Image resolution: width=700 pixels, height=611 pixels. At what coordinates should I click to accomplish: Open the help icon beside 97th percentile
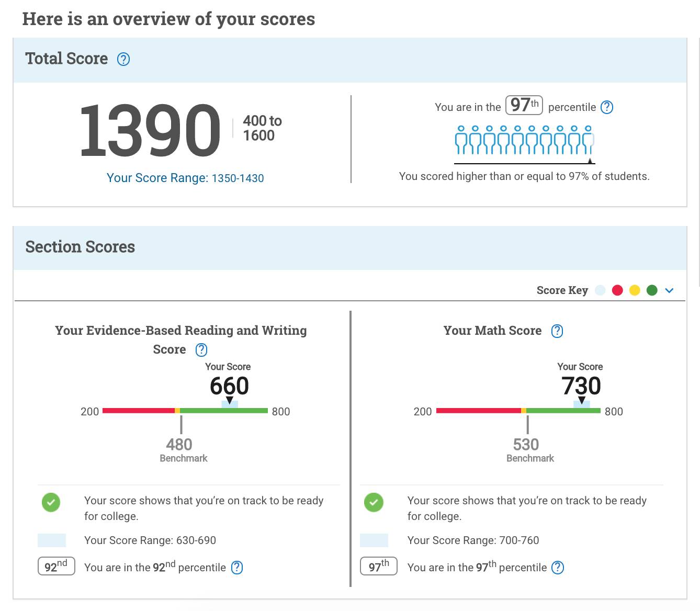coord(607,107)
